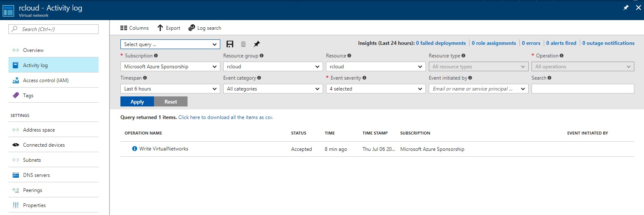
Task: Open the Subnets menu item
Action: 53,160
